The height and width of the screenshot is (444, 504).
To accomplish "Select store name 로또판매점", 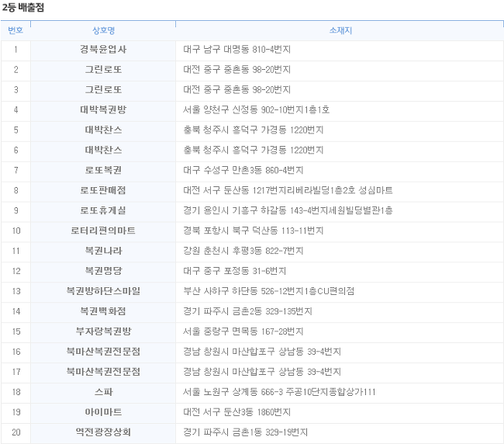I will click(x=103, y=190).
